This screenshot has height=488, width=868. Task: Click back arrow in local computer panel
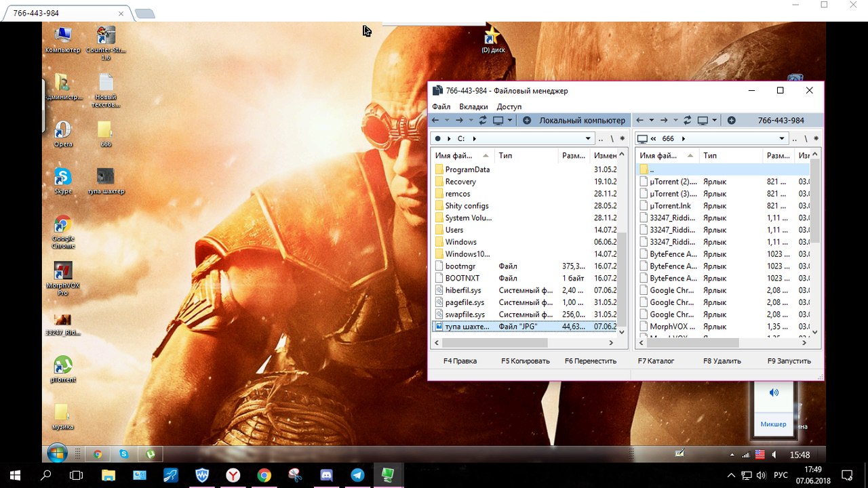click(435, 121)
